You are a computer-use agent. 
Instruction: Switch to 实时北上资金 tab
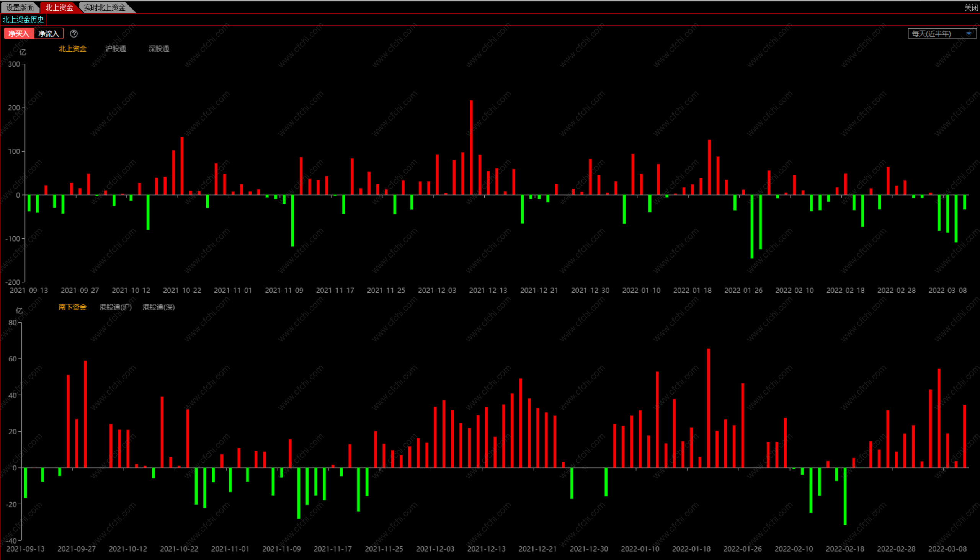pos(105,7)
